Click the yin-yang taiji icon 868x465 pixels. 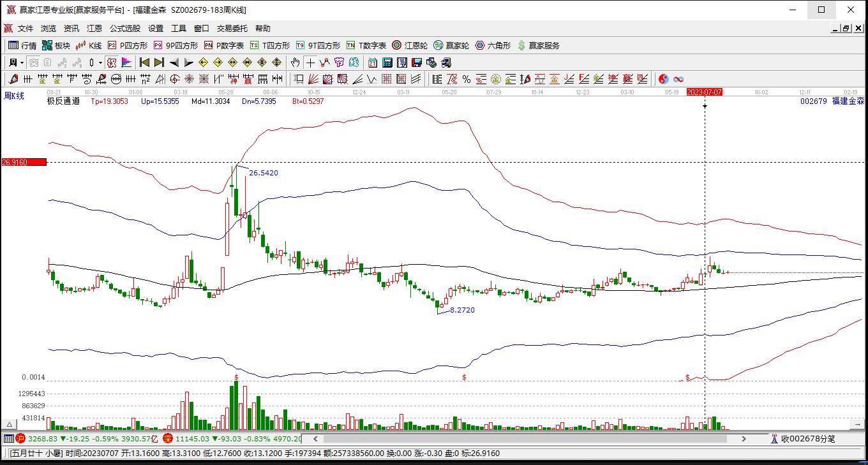tap(664, 79)
